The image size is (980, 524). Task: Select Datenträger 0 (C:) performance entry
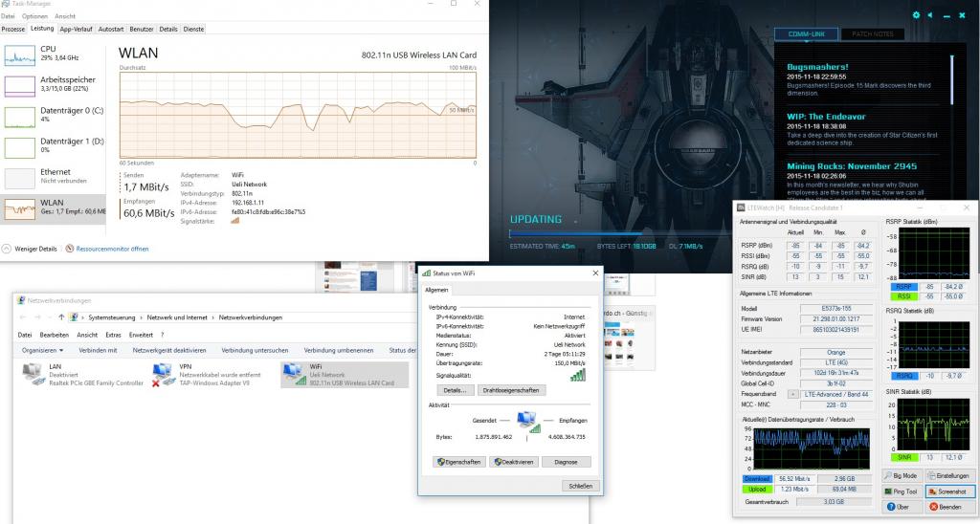tap(54, 116)
